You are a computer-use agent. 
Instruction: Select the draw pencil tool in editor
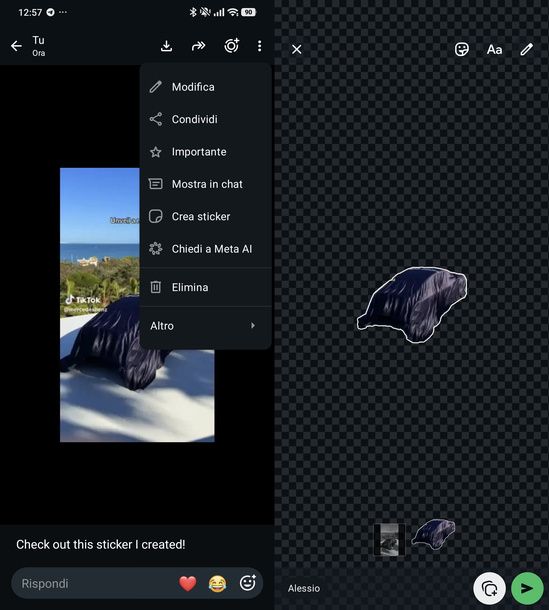click(527, 49)
